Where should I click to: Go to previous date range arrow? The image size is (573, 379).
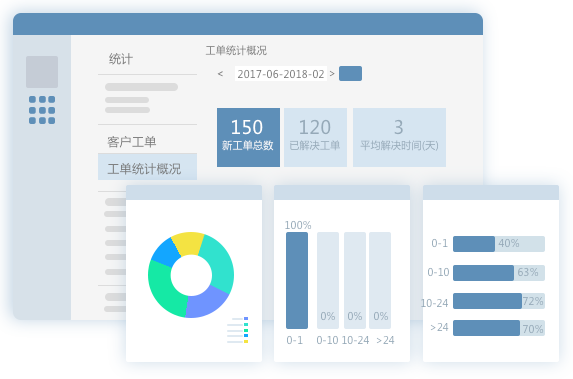coord(220,74)
